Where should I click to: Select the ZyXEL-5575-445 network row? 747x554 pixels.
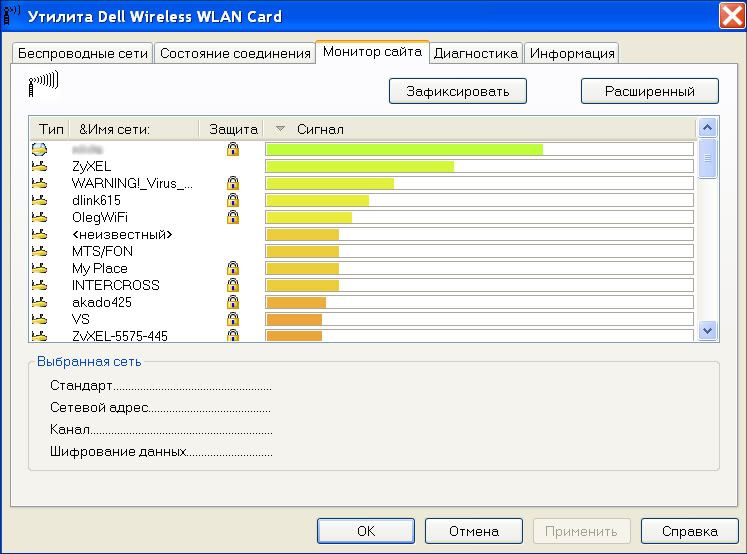[x=363, y=336]
